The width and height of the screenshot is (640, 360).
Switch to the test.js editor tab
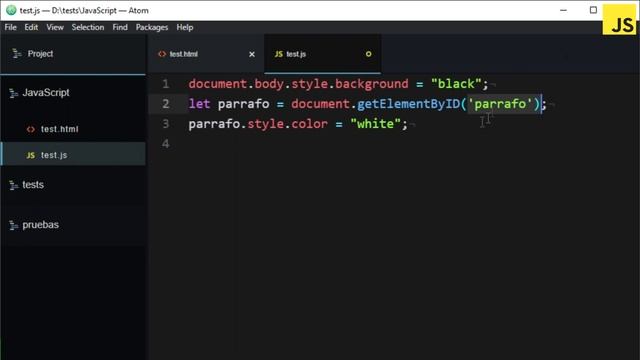pos(322,54)
